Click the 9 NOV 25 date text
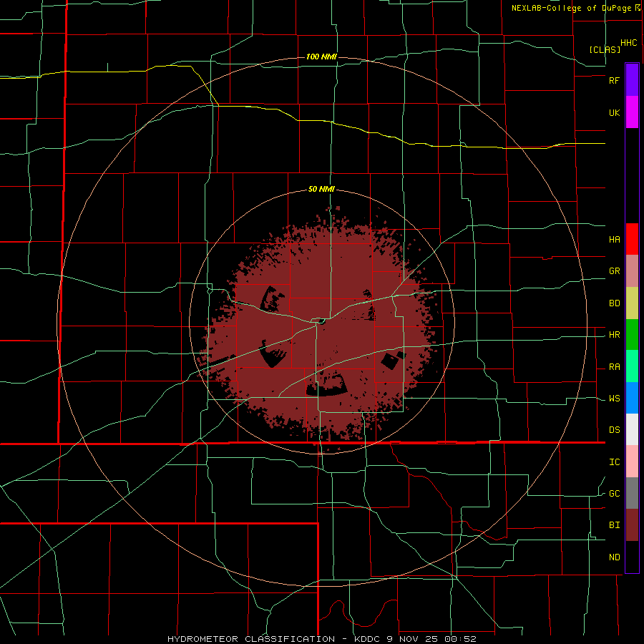The image size is (644, 644). (x=413, y=639)
